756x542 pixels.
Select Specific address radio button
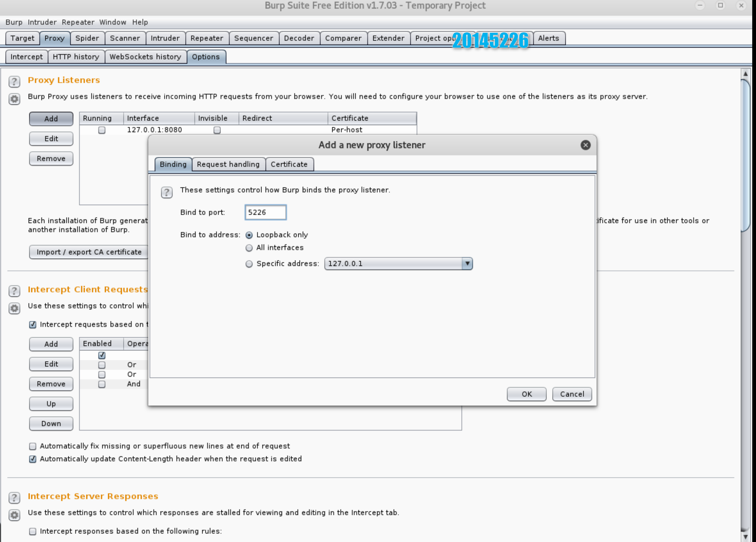tap(249, 264)
